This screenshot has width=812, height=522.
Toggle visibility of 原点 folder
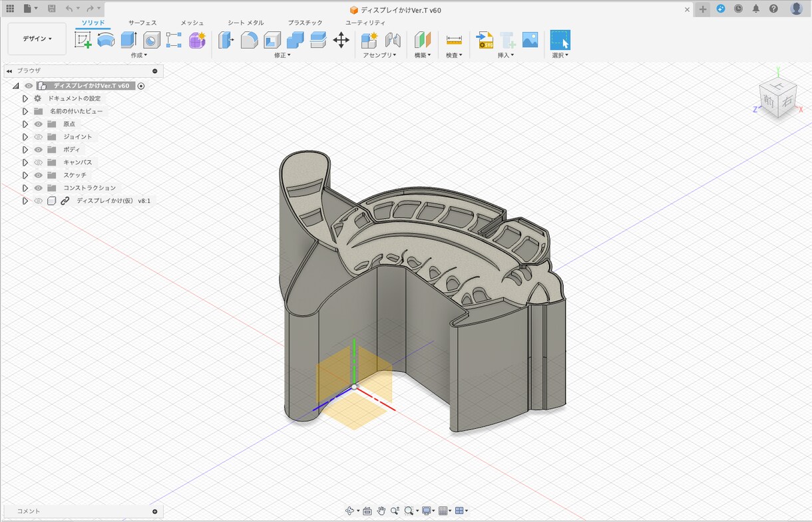tap(39, 124)
